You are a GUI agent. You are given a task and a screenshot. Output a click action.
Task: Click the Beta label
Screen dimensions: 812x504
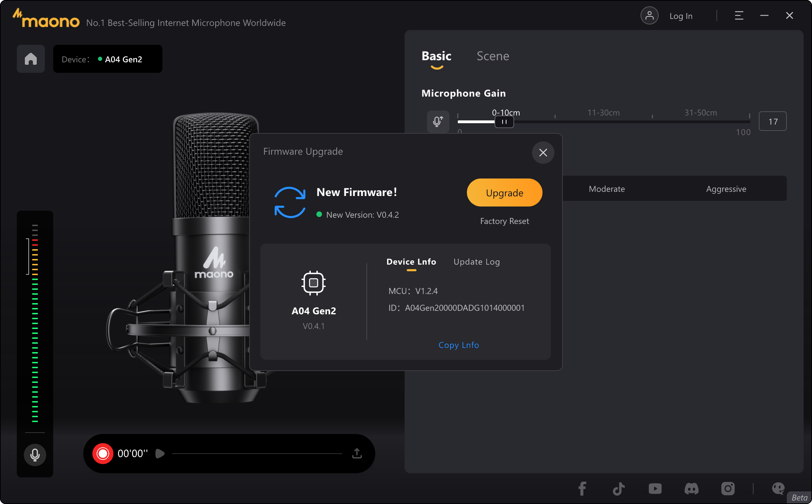[799, 498]
